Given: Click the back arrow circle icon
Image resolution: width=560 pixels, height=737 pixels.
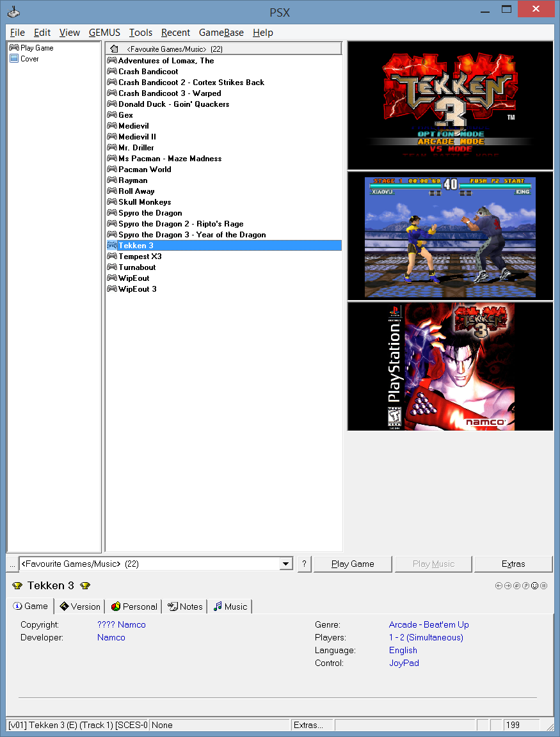Looking at the screenshot, I should (x=499, y=585).
